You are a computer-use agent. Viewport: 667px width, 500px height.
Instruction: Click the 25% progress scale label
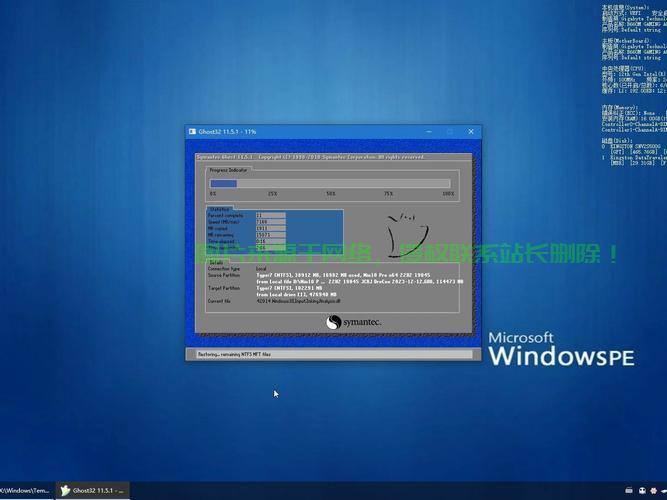[x=272, y=194]
